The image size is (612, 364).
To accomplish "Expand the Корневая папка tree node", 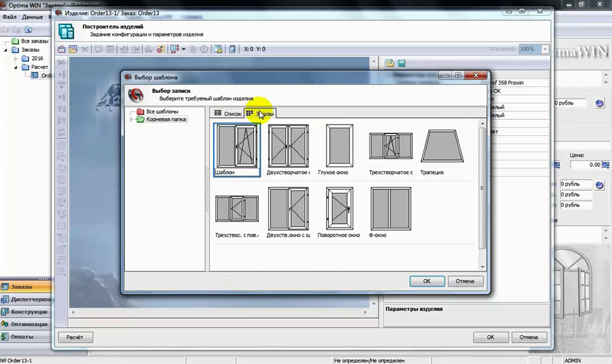I will coord(132,119).
